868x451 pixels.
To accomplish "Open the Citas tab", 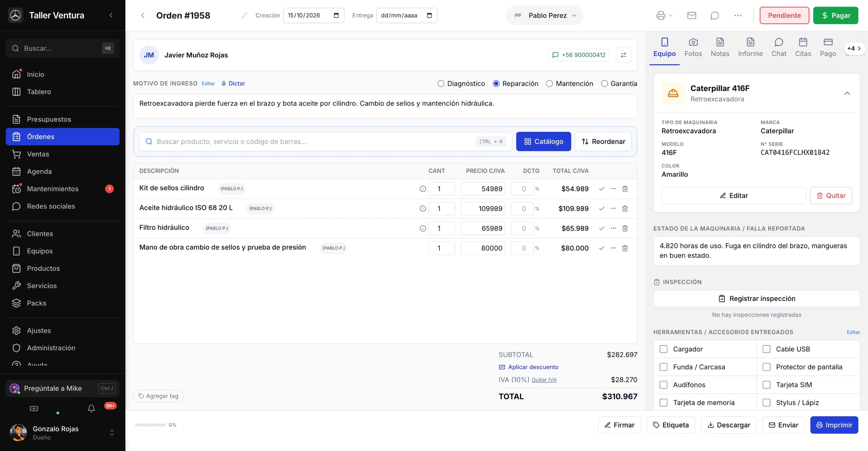I will pyautogui.click(x=803, y=48).
